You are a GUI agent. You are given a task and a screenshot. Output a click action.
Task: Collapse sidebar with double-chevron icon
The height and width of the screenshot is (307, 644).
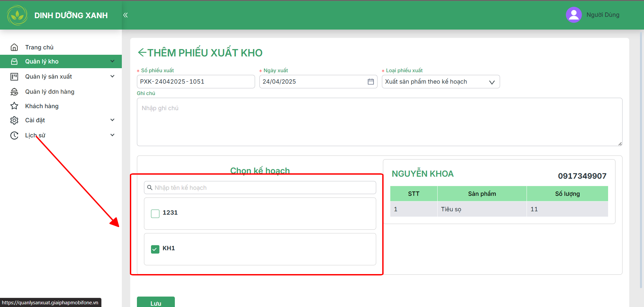126,15
